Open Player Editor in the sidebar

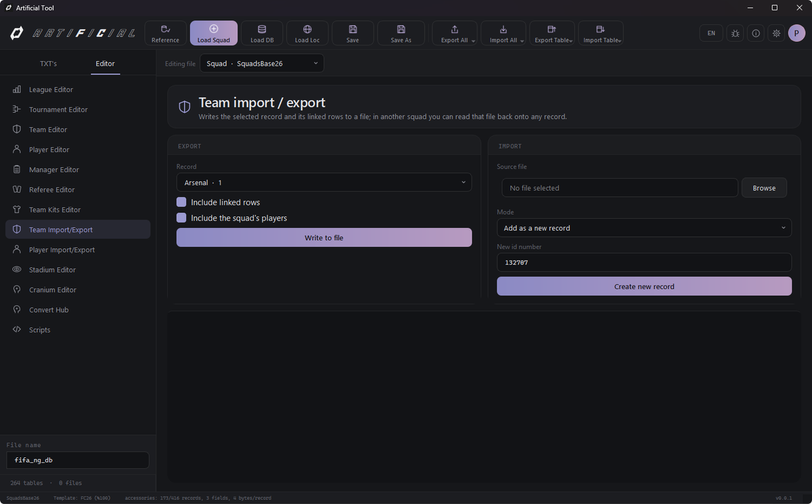(78, 150)
